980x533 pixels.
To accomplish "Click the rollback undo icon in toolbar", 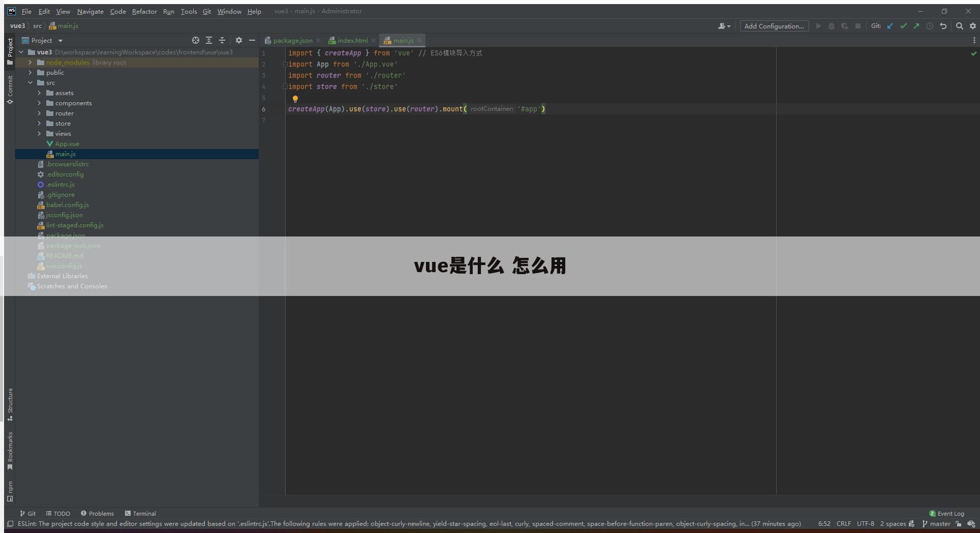I will click(x=943, y=26).
